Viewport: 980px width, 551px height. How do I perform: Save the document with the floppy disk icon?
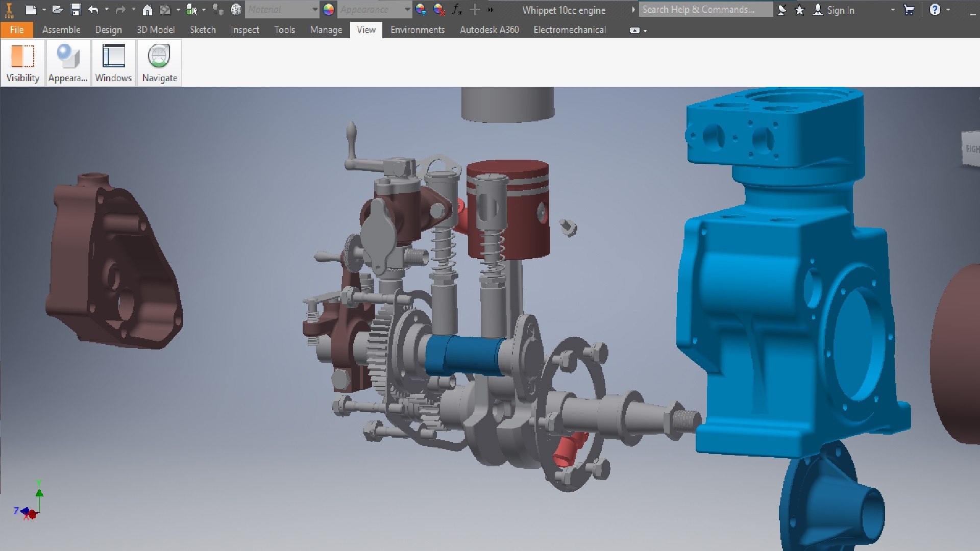pyautogui.click(x=76, y=9)
